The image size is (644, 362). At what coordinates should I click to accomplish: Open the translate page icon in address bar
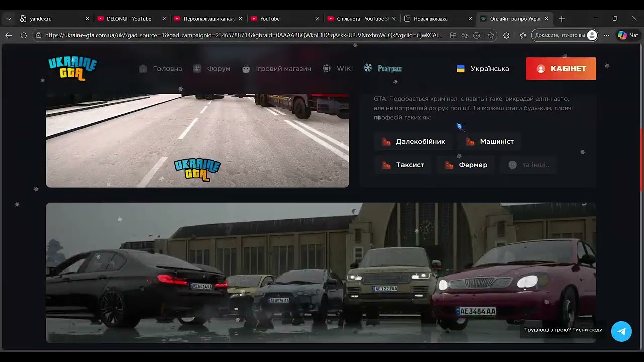(x=465, y=35)
